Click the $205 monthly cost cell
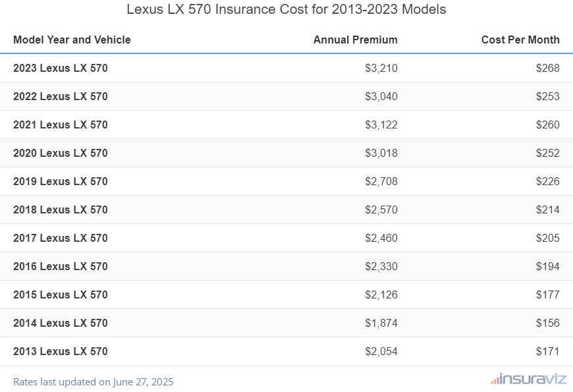 pos(548,238)
